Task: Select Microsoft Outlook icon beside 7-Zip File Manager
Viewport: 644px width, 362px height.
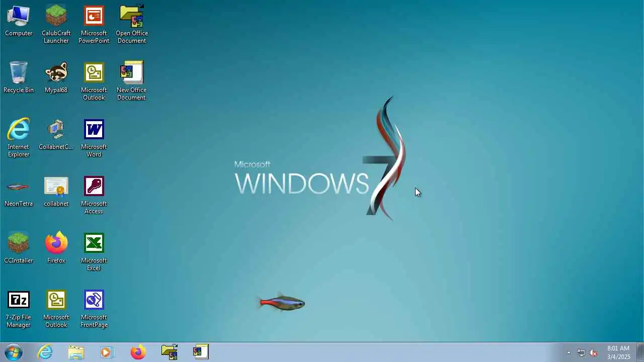Action: pos(56,309)
